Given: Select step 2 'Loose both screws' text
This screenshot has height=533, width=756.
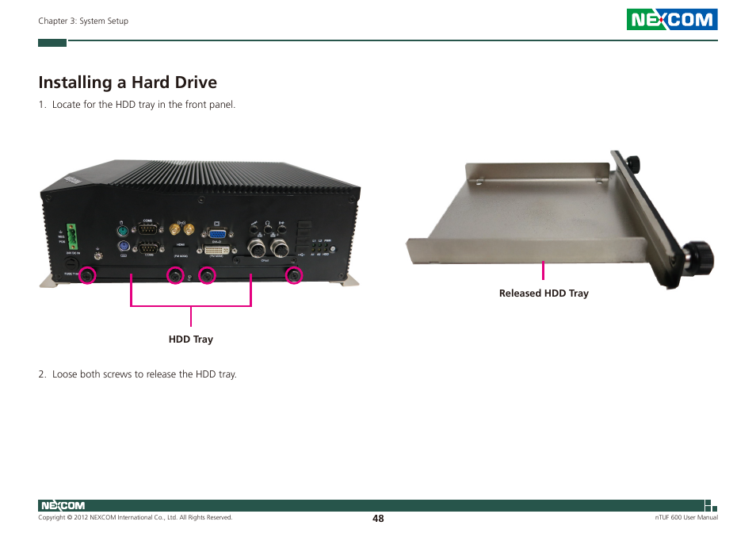Looking at the screenshot, I should 137,374.
